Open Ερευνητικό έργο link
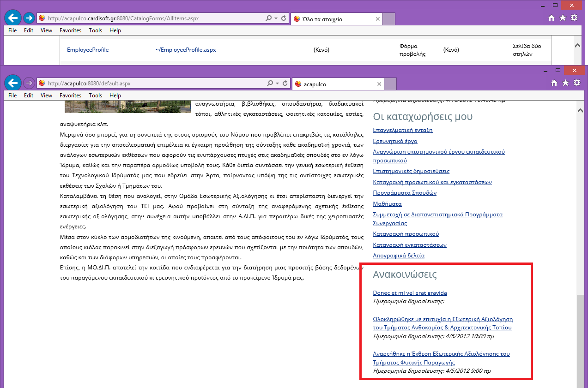 [395, 141]
